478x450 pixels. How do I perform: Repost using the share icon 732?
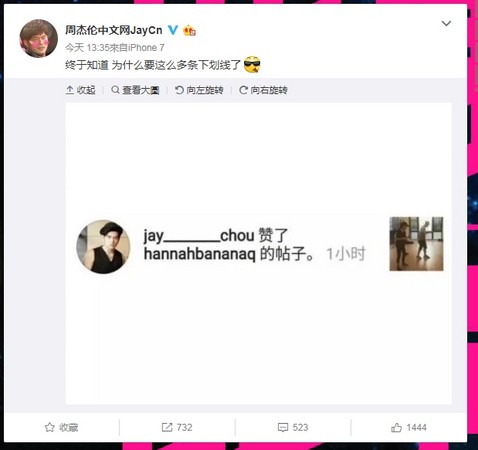click(177, 427)
